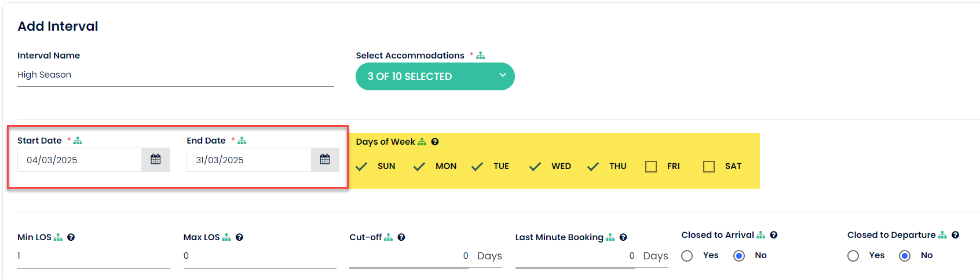The image size is (980, 279).
Task: Uncheck the SUN day checkbox
Action: pos(361,167)
